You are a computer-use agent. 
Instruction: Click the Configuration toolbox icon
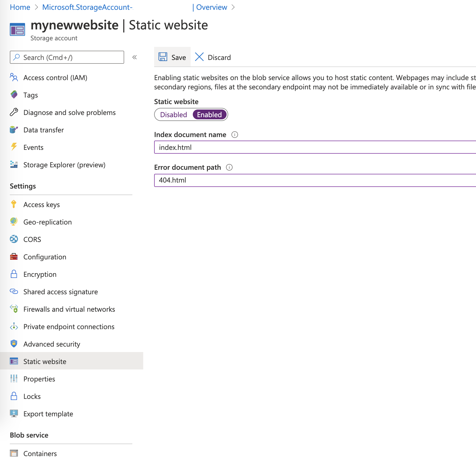click(x=14, y=257)
